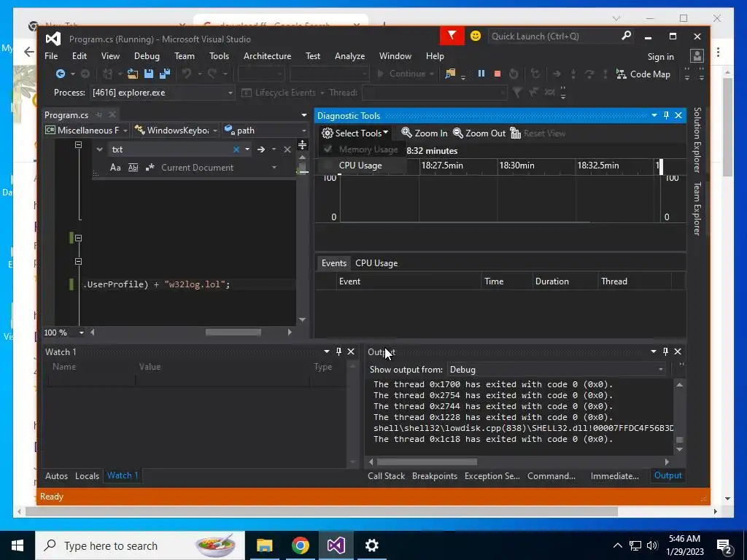Switch to the Breakpoints tab
Image resolution: width=747 pixels, height=560 pixels.
pos(435,475)
